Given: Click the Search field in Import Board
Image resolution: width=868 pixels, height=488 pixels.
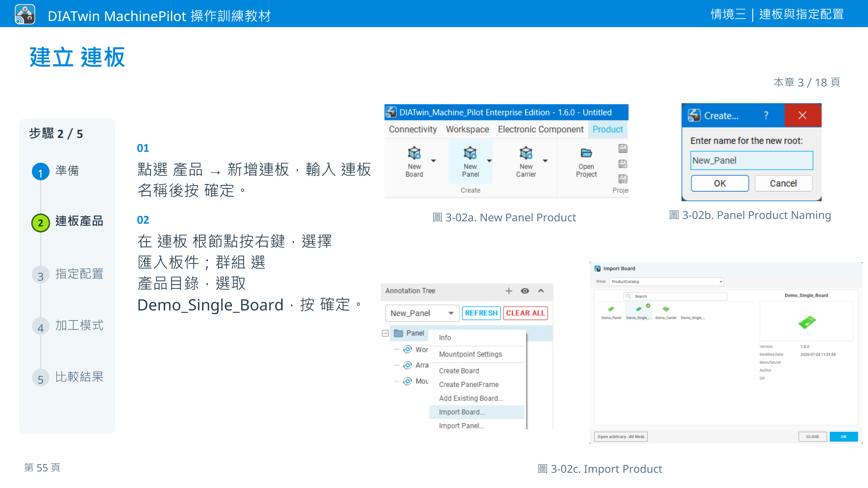Looking at the screenshot, I should (675, 296).
